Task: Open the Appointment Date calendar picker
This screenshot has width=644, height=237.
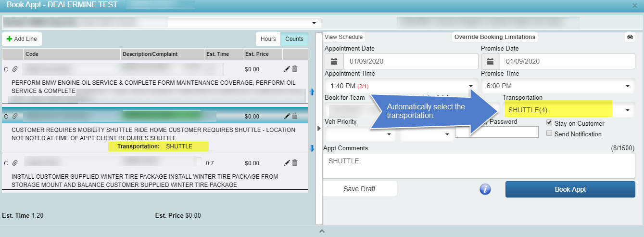Action: click(x=334, y=62)
